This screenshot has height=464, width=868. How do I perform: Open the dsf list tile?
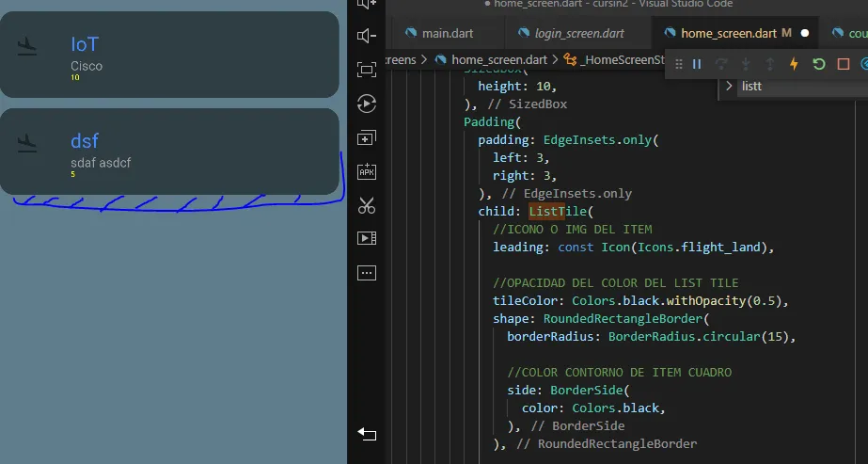[169, 152]
